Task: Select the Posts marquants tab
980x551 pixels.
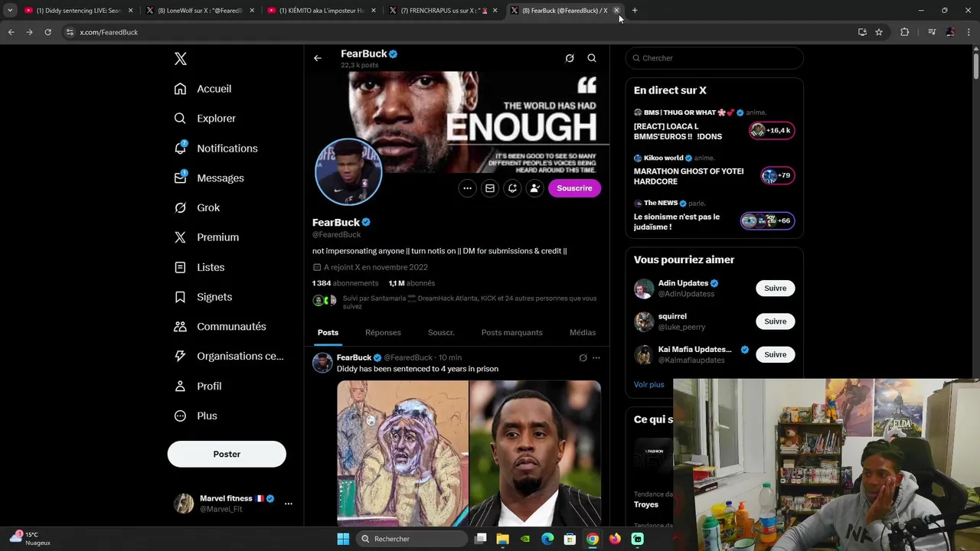Action: point(512,333)
